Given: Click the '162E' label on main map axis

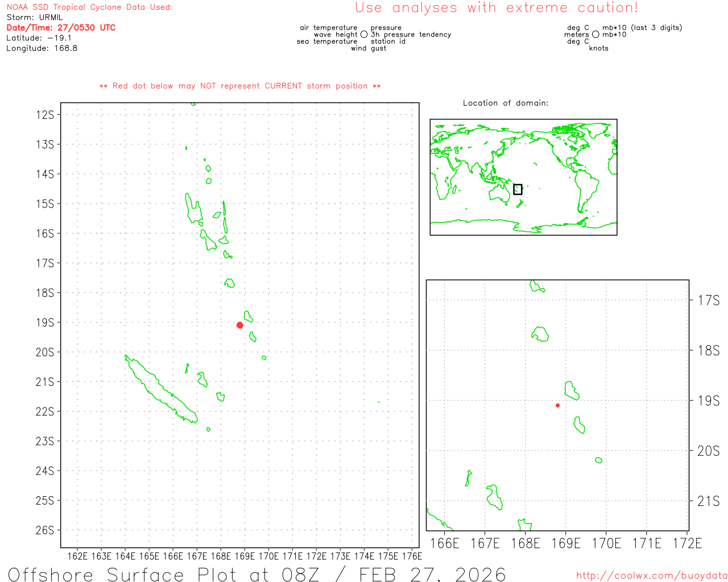Looking at the screenshot, I should [77, 556].
